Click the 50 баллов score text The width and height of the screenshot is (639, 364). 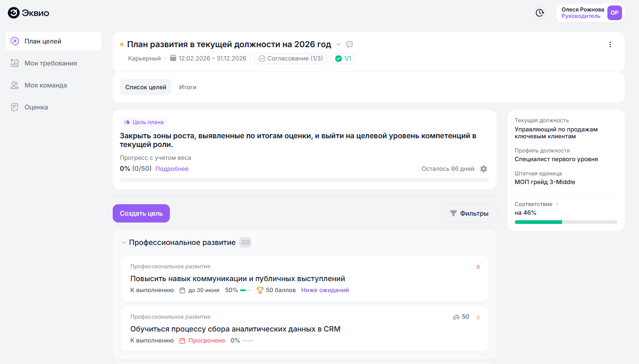(281, 290)
